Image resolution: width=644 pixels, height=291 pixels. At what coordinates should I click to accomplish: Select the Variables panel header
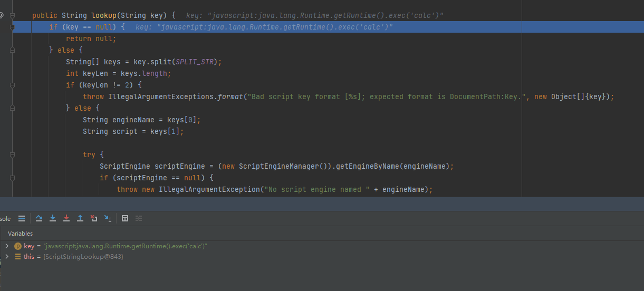click(20, 233)
